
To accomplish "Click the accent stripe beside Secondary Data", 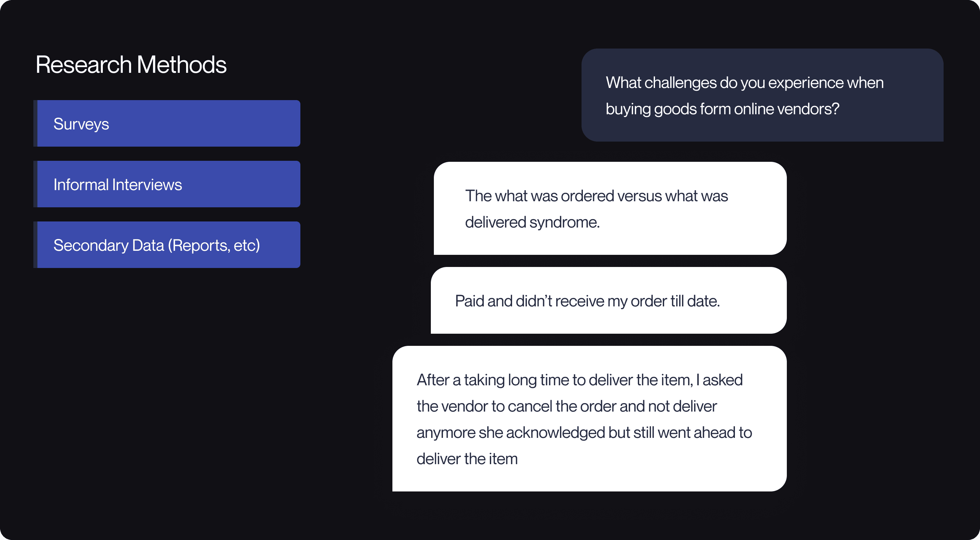I will 35,245.
